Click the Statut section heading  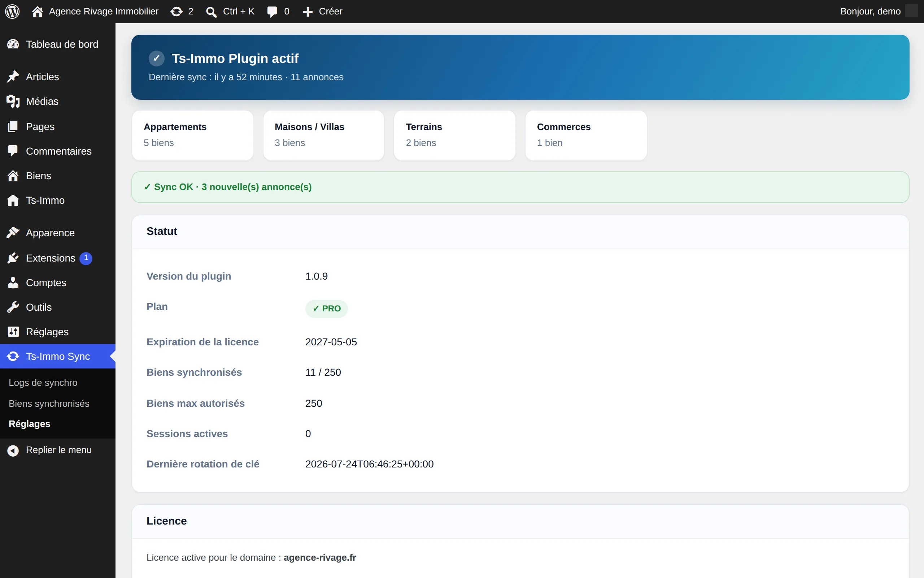(161, 231)
